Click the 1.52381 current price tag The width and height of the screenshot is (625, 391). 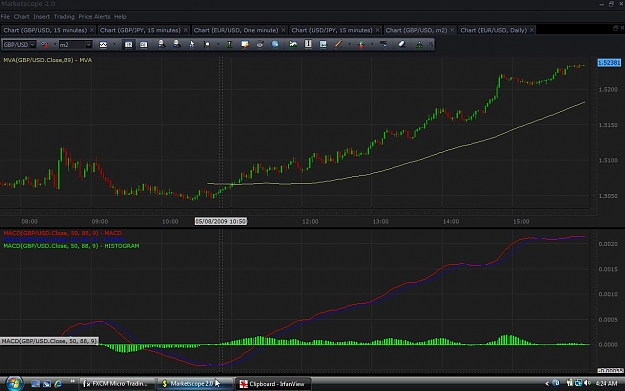coord(609,63)
